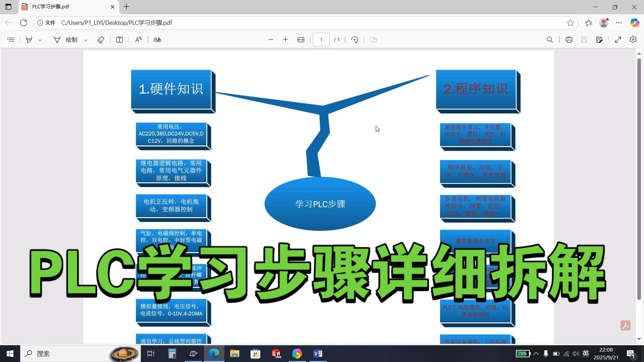Rotate the PDF page
This screenshot has width=644, height=362.
tap(355, 40)
